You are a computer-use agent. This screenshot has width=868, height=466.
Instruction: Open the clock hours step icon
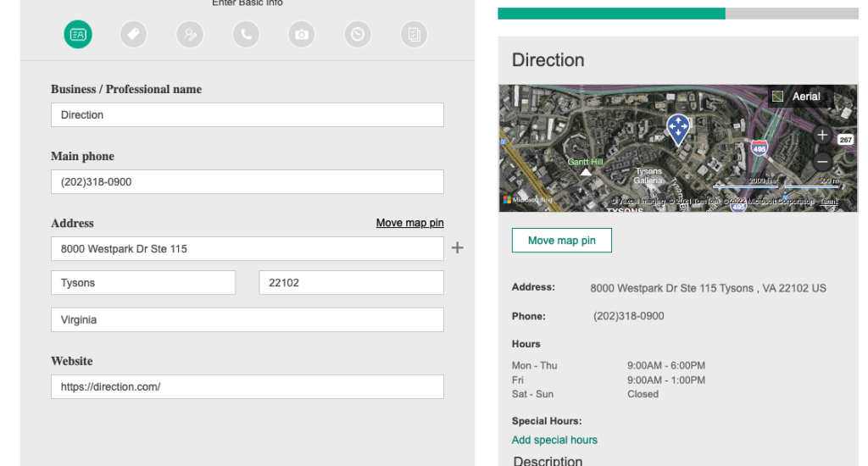pyautogui.click(x=358, y=35)
